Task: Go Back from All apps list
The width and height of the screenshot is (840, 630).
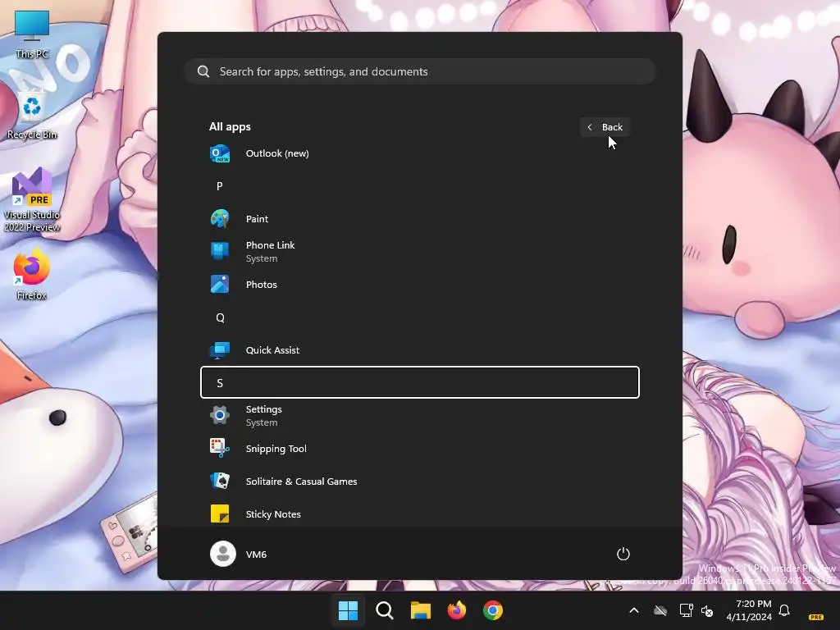Action: (x=605, y=127)
